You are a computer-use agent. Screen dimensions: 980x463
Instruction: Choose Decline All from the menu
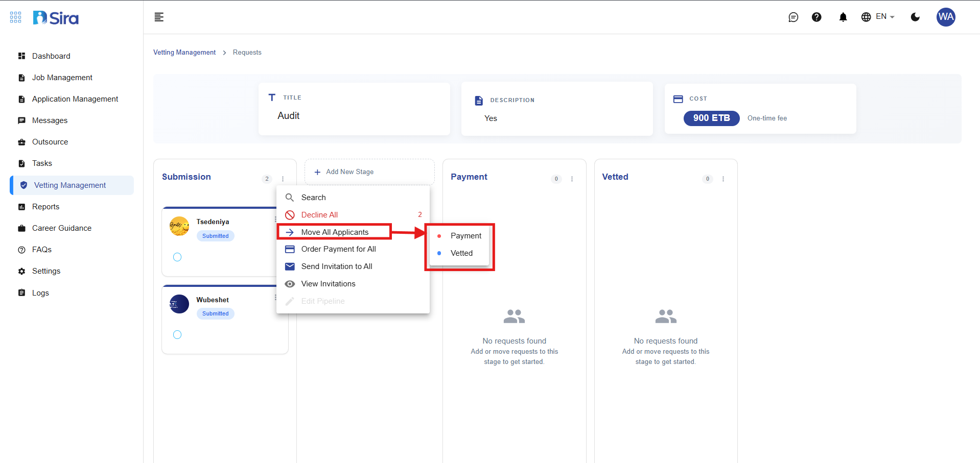[x=319, y=215]
